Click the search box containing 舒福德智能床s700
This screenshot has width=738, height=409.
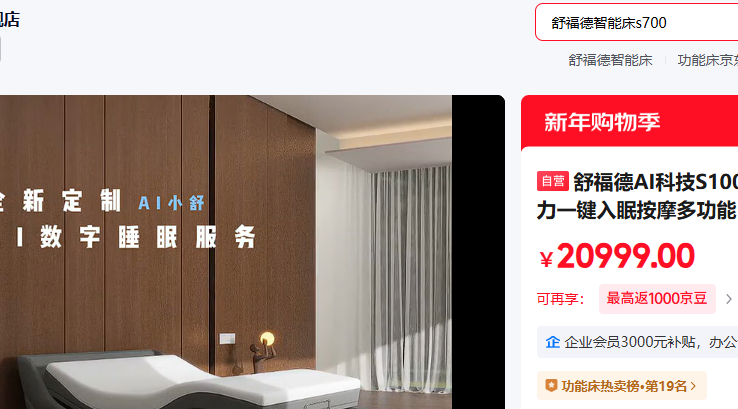636,22
